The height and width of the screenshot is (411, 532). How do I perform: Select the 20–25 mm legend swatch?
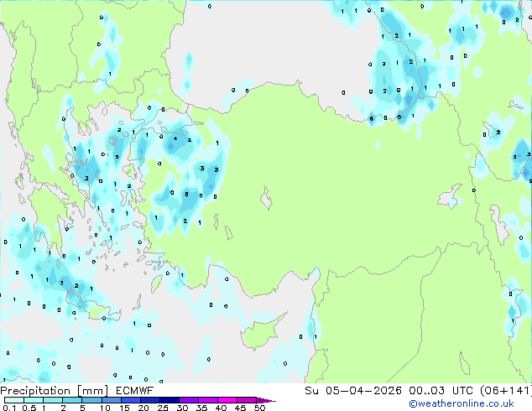point(150,400)
